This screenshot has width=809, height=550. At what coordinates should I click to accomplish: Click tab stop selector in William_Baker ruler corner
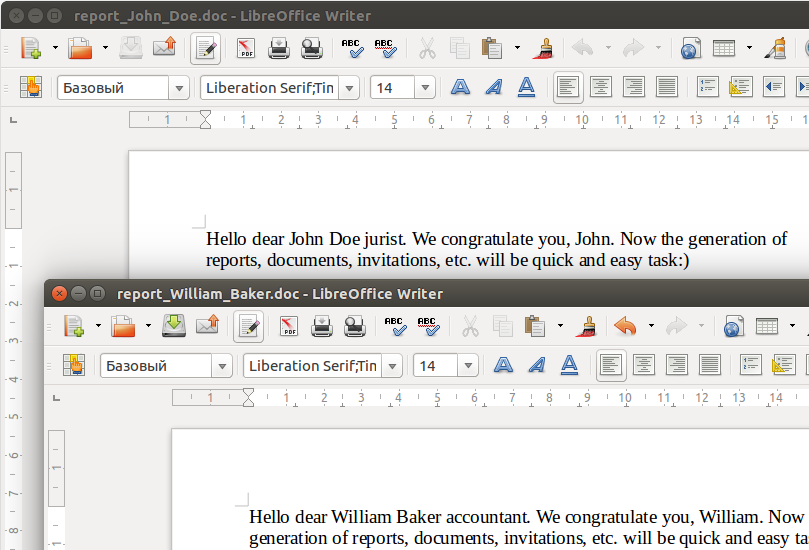(x=57, y=398)
